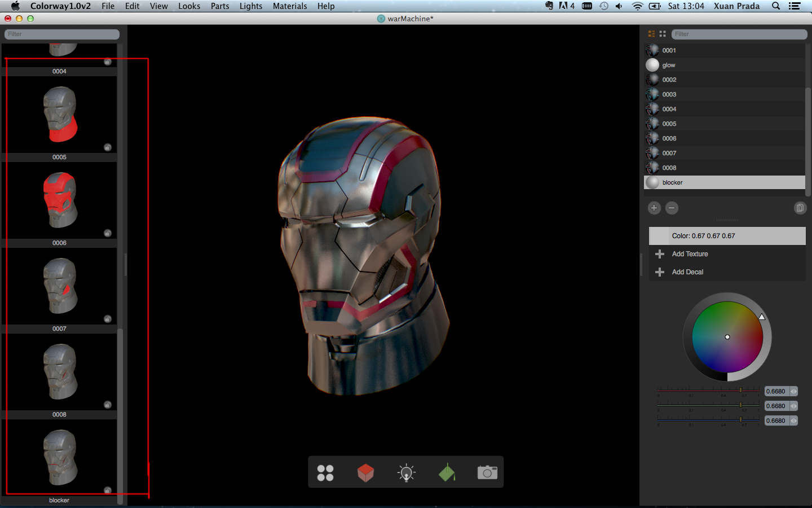Open the Edit menu
The height and width of the screenshot is (508, 812).
click(133, 6)
